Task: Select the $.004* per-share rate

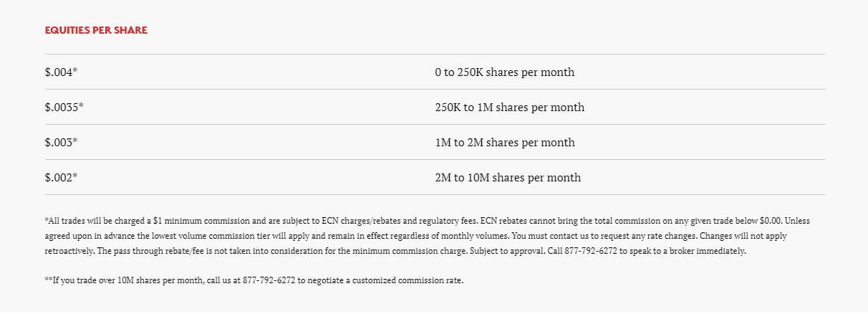Action: (x=60, y=72)
